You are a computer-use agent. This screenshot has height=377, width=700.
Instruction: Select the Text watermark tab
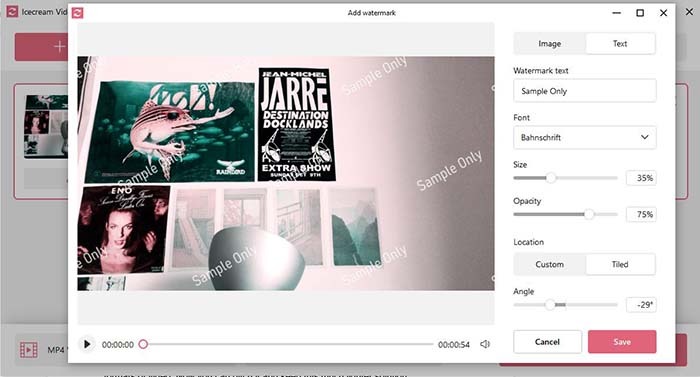point(620,44)
